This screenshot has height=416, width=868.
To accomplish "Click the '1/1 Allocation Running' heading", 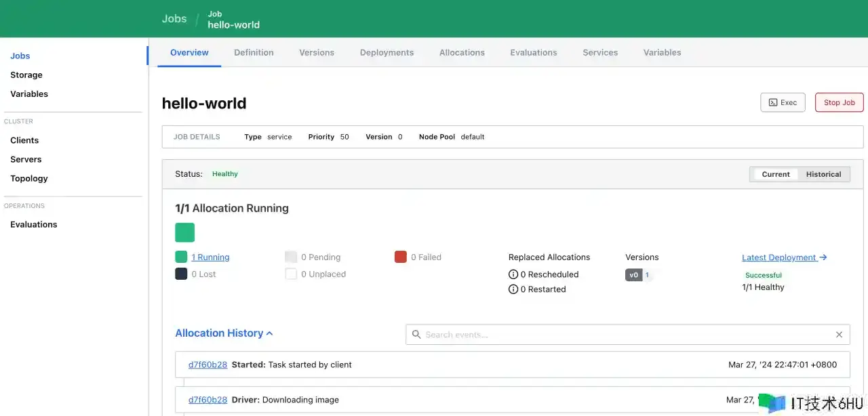I will (232, 209).
